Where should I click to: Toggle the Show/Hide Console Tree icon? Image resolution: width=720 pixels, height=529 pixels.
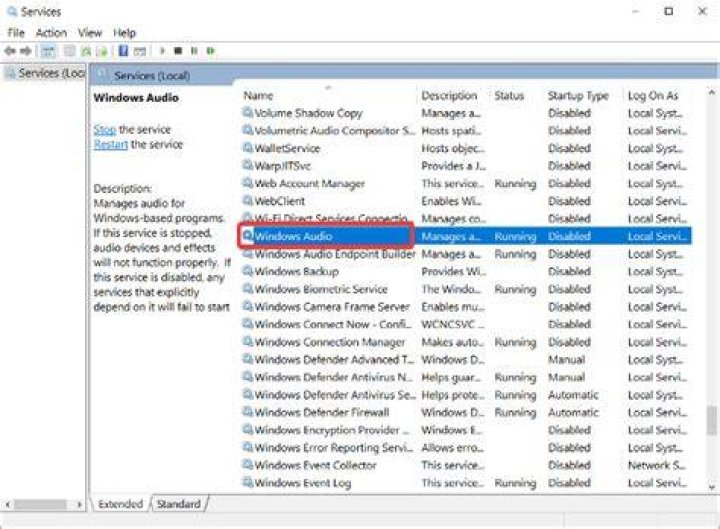pos(48,51)
